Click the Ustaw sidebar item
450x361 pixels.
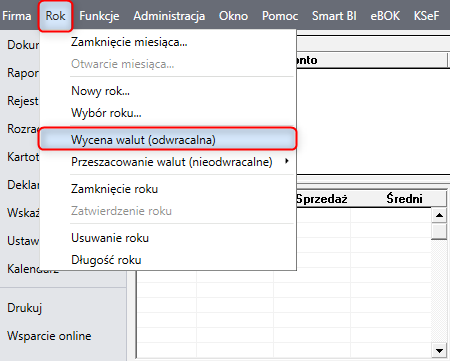click(23, 240)
